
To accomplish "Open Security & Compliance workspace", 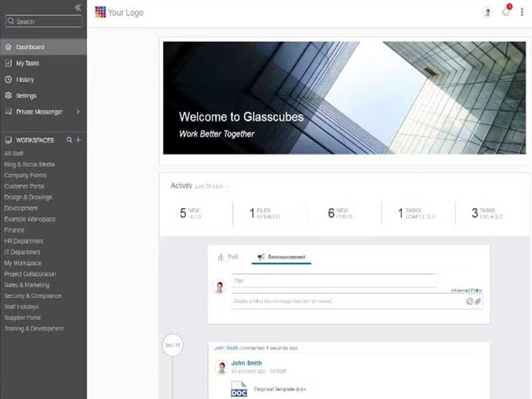I will pyautogui.click(x=33, y=295).
